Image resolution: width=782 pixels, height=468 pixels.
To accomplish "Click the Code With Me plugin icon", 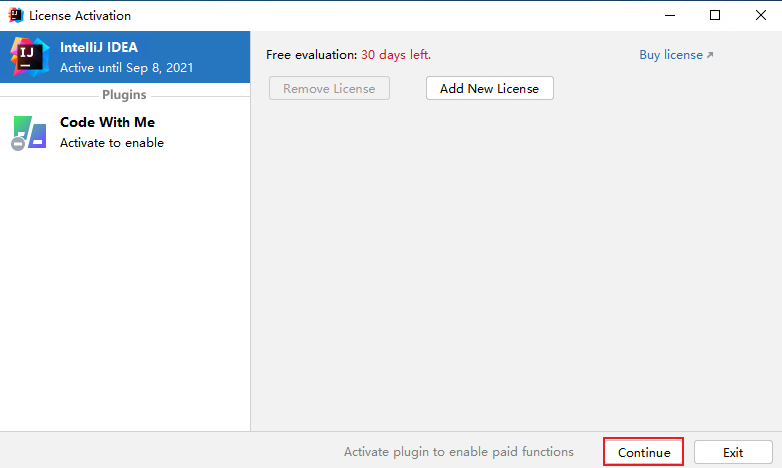I will 29,133.
